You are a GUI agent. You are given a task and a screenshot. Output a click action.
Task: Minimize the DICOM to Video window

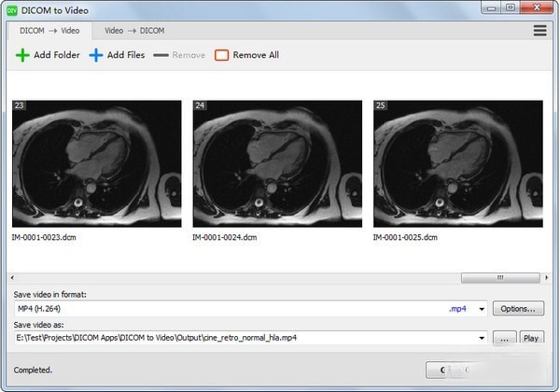492,7
